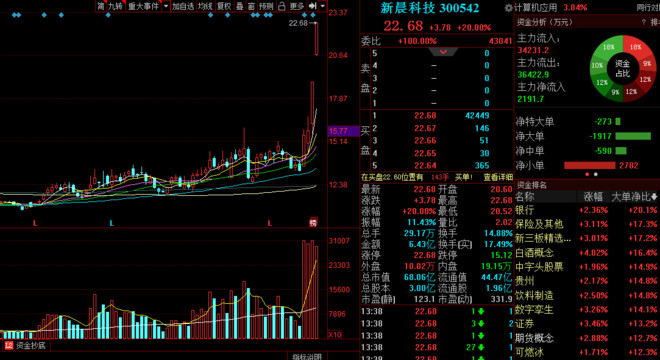Click the jump-to-end arrow icon in toolbar

[x=312, y=6]
